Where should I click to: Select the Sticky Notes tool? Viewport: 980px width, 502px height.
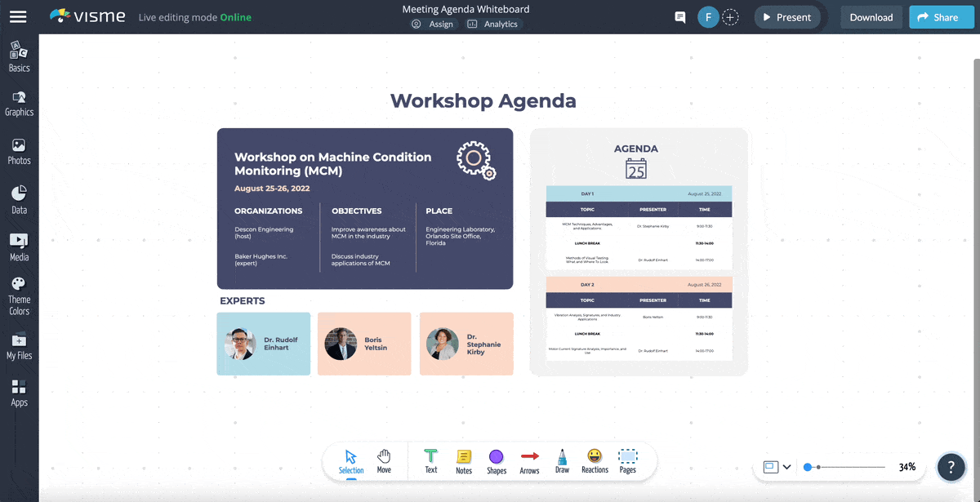pyautogui.click(x=464, y=460)
